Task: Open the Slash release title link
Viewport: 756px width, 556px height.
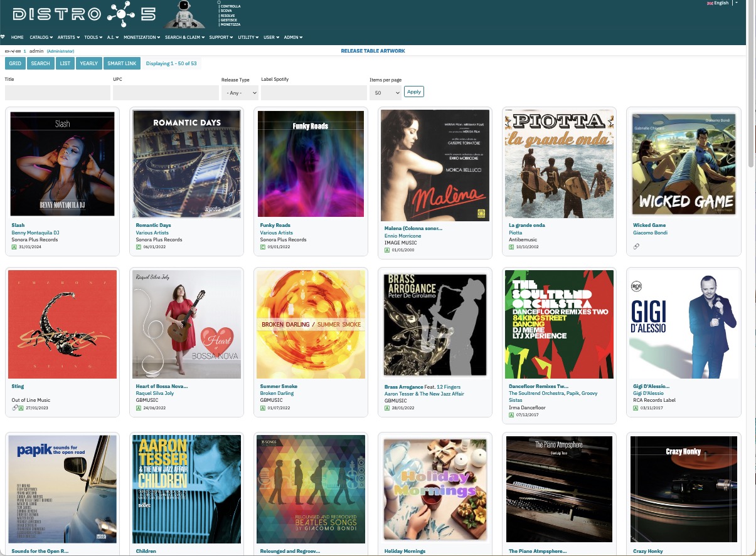Action: [x=18, y=225]
